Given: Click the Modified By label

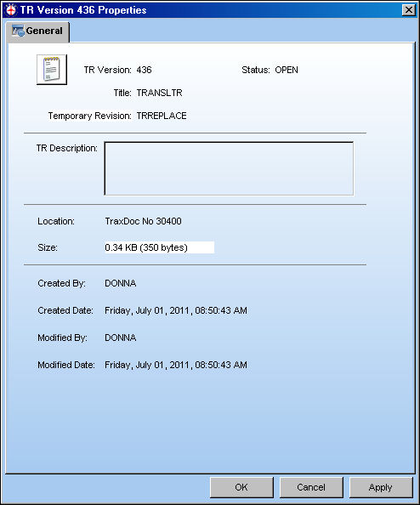Looking at the screenshot, I should pos(62,338).
